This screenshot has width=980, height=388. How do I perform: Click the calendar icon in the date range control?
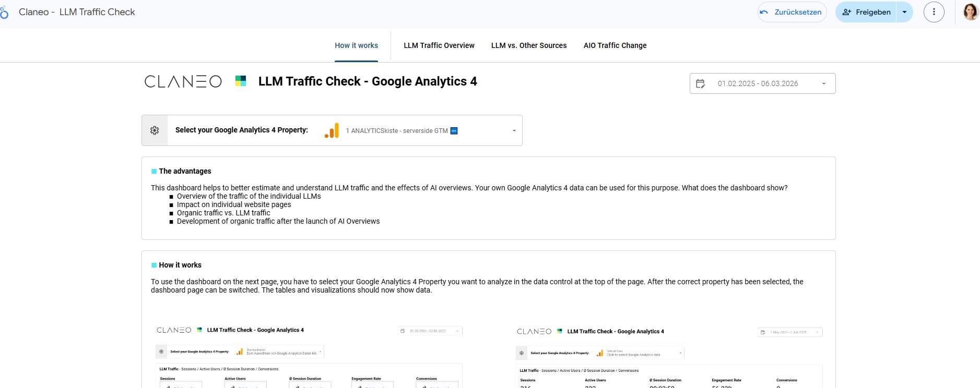pyautogui.click(x=701, y=83)
